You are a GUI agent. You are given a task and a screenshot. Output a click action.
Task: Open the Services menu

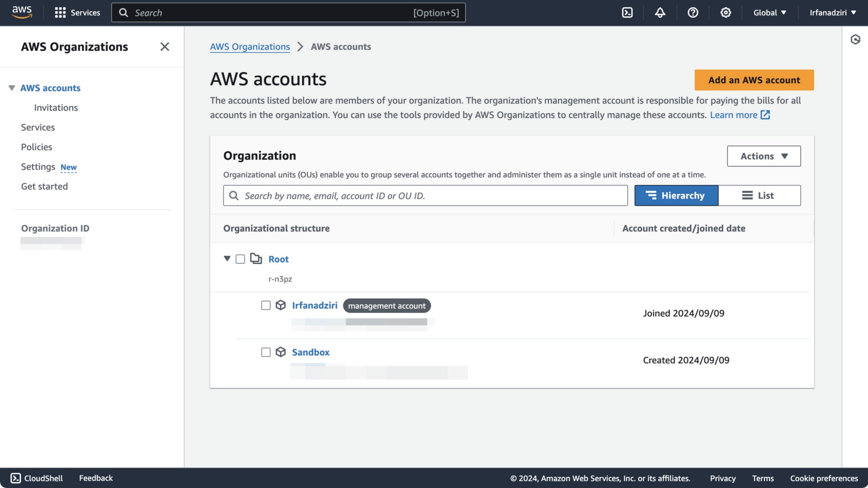[x=78, y=13]
